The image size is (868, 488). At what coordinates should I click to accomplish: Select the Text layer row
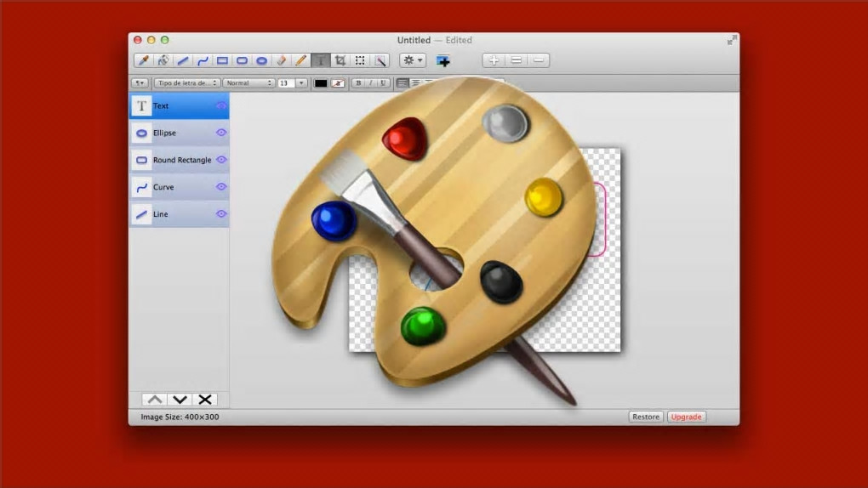(180, 105)
